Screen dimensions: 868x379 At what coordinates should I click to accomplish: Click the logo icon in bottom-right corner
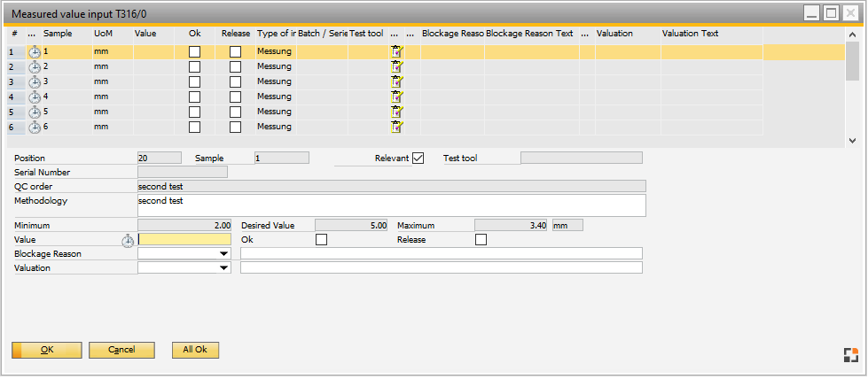click(x=850, y=355)
